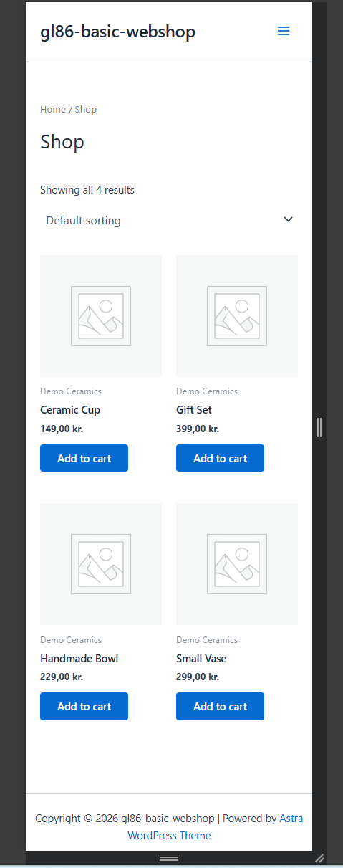The width and height of the screenshot is (343, 868).
Task: Click the sorting dropdown chevron arrow
Action: point(288,219)
